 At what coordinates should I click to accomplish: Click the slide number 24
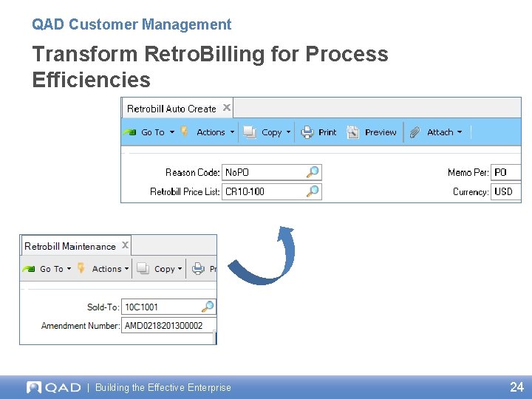click(516, 387)
